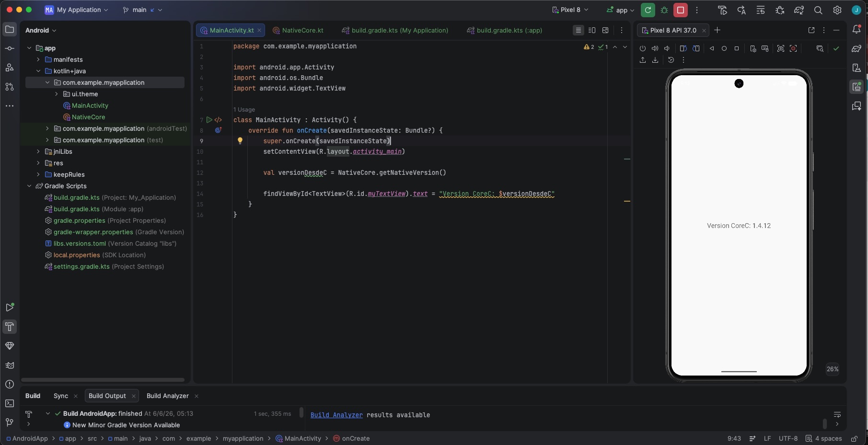Open Sync tab in Build panel
868x445 pixels.
61,396
